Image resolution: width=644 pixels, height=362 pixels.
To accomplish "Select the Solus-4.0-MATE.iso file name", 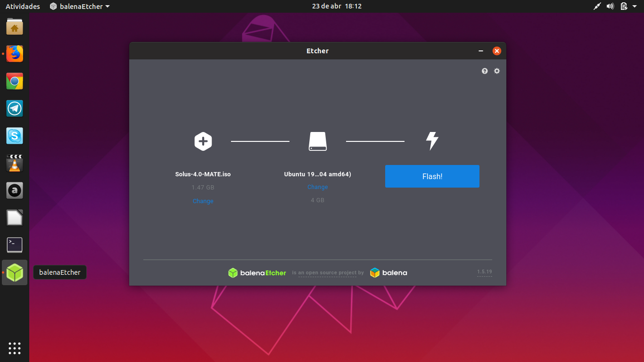I will click(x=203, y=174).
